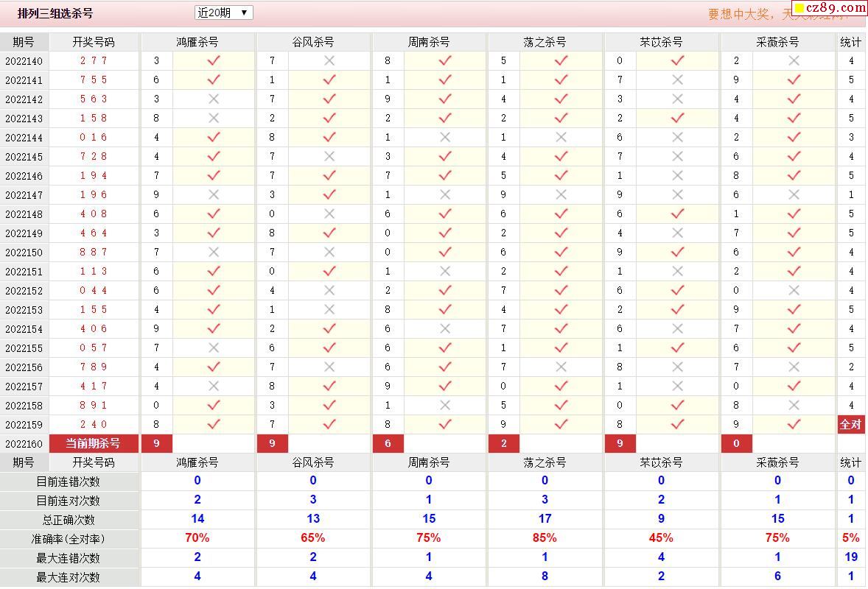The image size is (868, 589).
Task: Click the red 全对 badge in row 2022159
Action: tap(851, 424)
